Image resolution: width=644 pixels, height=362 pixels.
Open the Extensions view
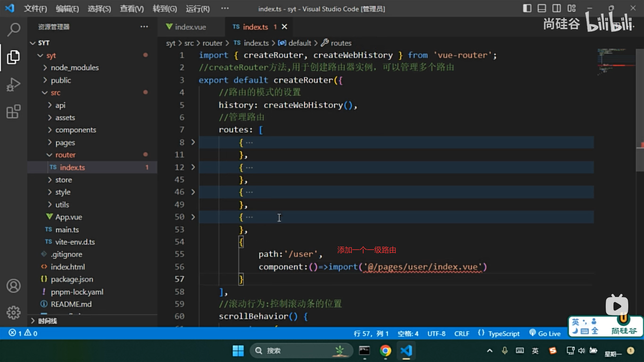coord(13,112)
